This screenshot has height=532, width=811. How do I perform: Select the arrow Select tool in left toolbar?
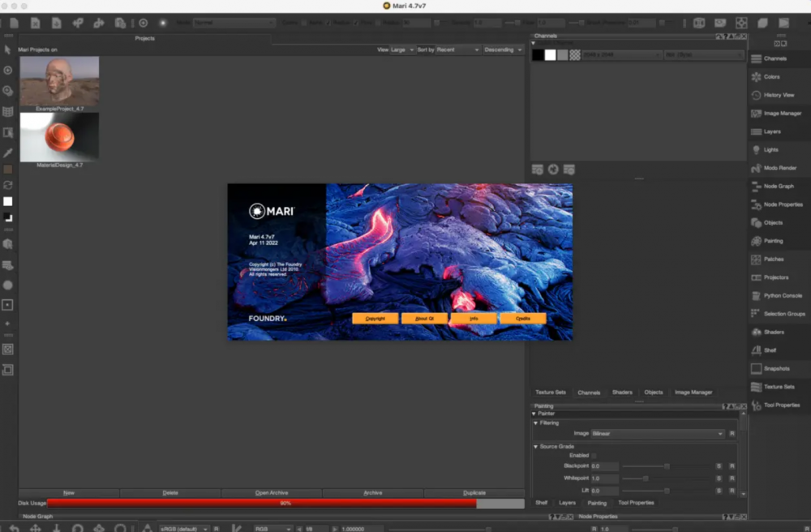pos(8,49)
